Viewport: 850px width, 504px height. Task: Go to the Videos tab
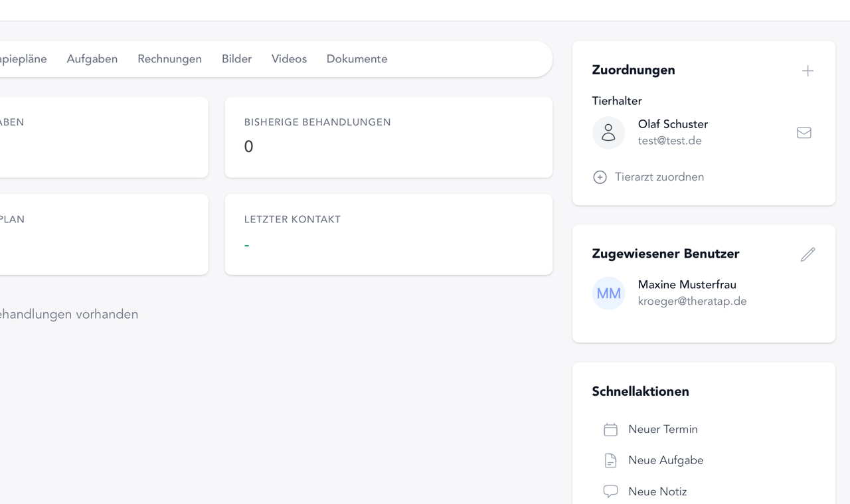pyautogui.click(x=289, y=59)
